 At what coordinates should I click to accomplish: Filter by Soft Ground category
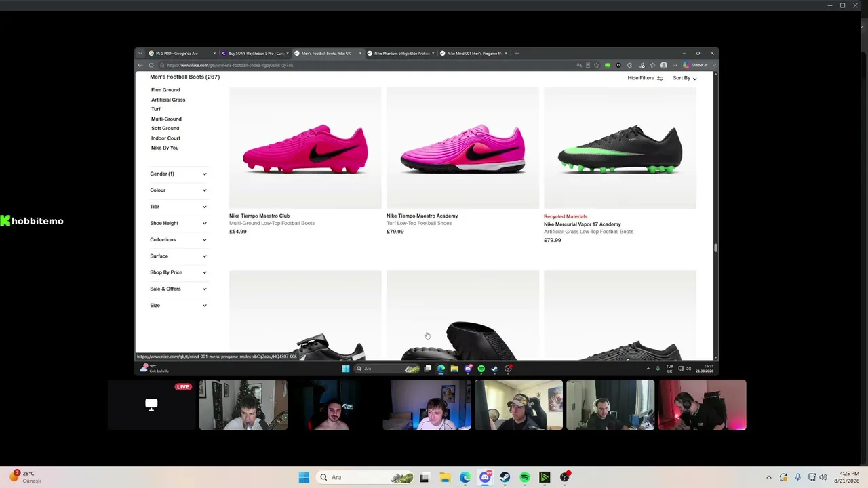click(165, 128)
